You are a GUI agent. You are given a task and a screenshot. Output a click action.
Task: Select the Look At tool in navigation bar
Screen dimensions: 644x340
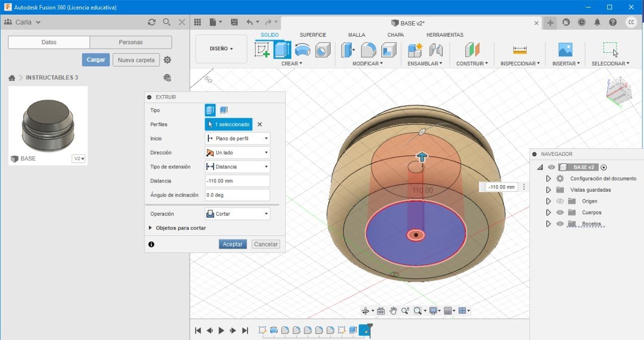pos(381,311)
